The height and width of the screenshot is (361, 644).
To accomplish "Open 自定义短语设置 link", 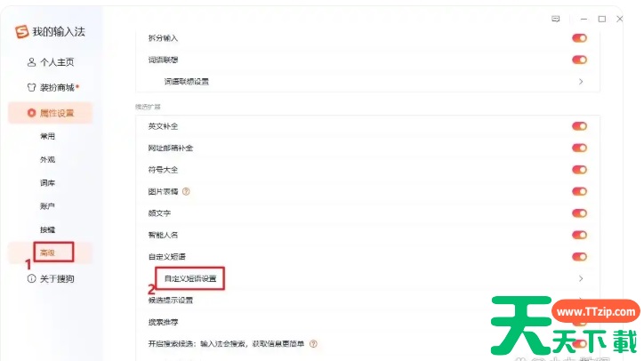I will [190, 278].
